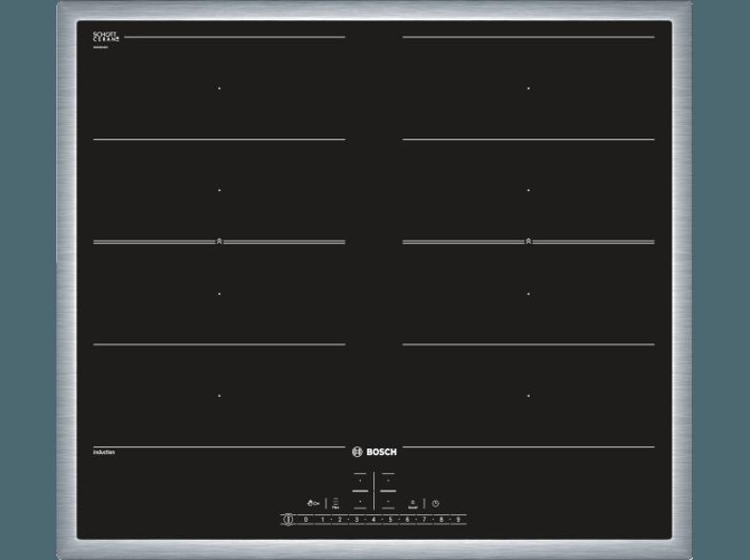The height and width of the screenshot is (560, 750).
Task: Set power level 9 on the slider
Action: pyautogui.click(x=458, y=519)
